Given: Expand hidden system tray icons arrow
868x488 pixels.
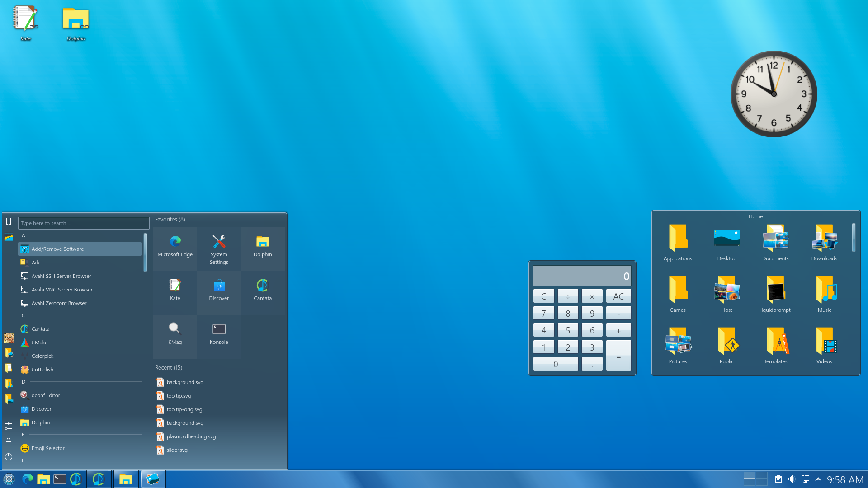Looking at the screenshot, I should [818, 479].
